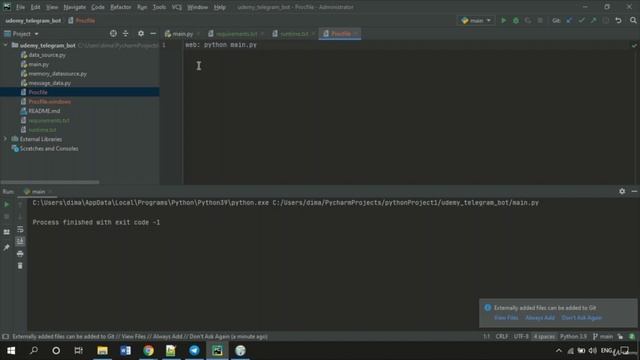640x360 pixels.
Task: Open memory_datasource.py in project tree
Action: click(x=58, y=73)
